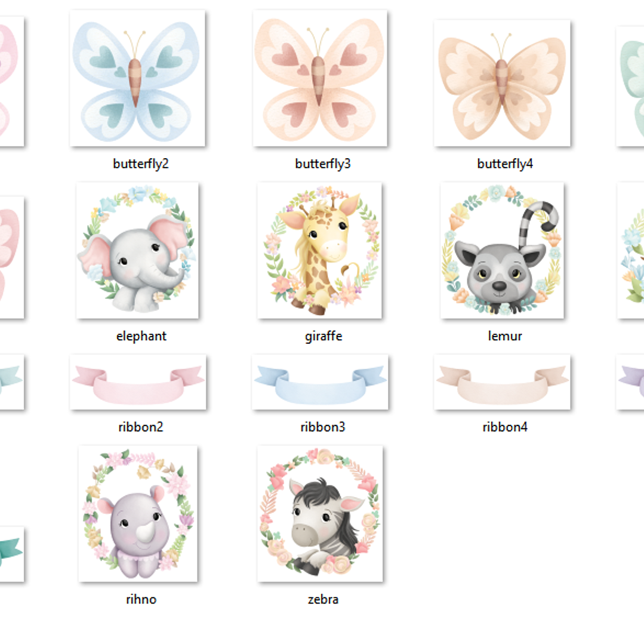644x644 pixels.
Task: Select the lemur picture file
Action: (502, 250)
